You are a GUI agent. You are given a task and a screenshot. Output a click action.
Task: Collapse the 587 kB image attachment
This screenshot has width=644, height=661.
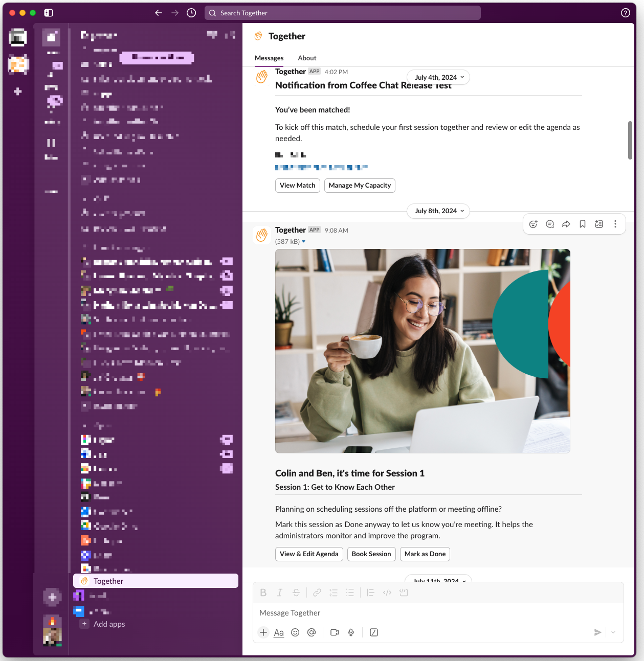303,241
